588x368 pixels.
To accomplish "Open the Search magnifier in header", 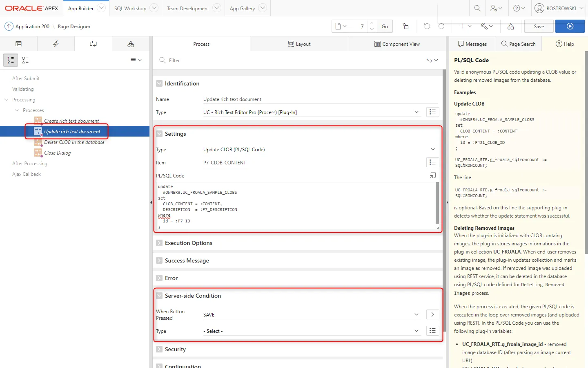I will pyautogui.click(x=477, y=8).
